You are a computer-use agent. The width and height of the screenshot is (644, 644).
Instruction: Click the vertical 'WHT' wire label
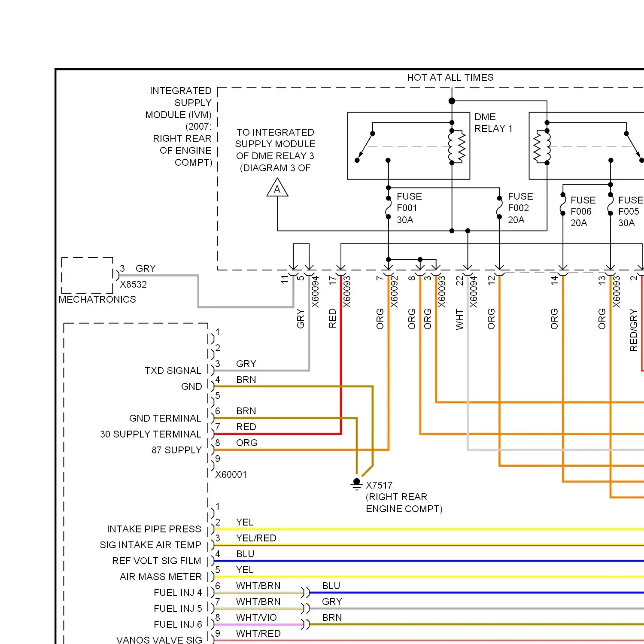coord(459,319)
